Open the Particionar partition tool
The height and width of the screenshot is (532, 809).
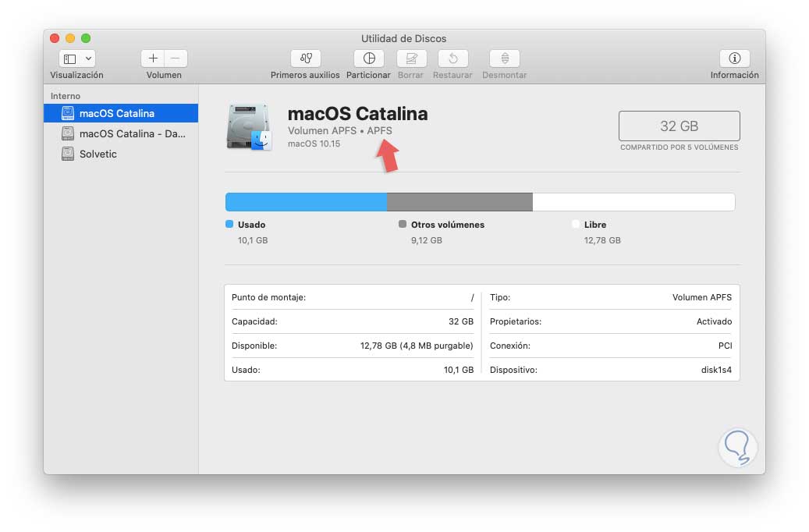pyautogui.click(x=368, y=59)
